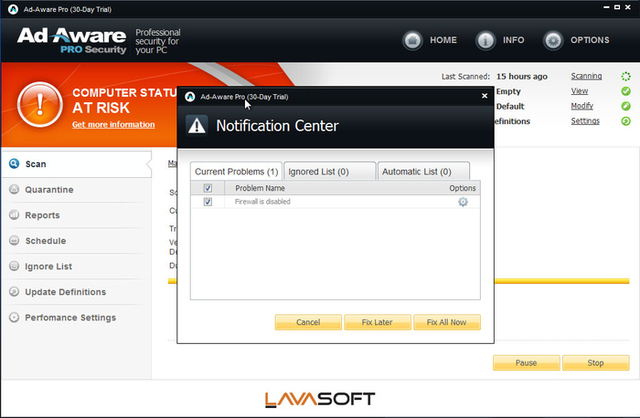Open the Settings link
Viewport: 640px width, 418px height.
click(585, 121)
